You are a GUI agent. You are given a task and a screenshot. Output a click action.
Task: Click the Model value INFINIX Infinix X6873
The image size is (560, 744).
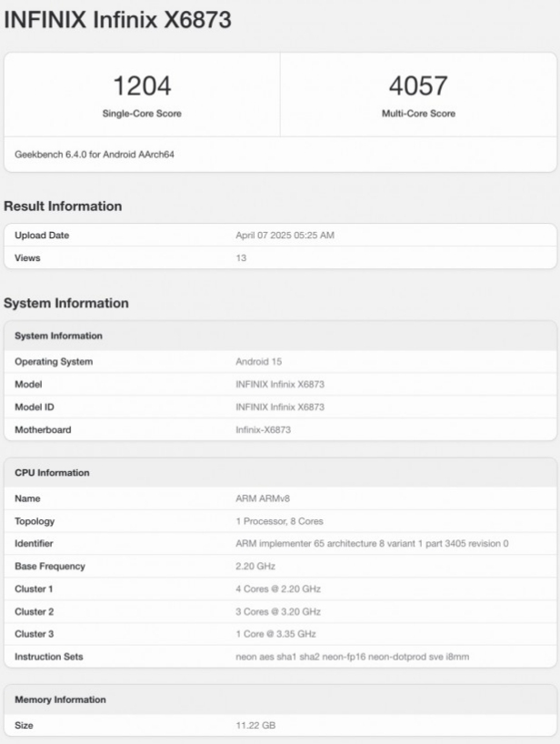click(x=280, y=385)
